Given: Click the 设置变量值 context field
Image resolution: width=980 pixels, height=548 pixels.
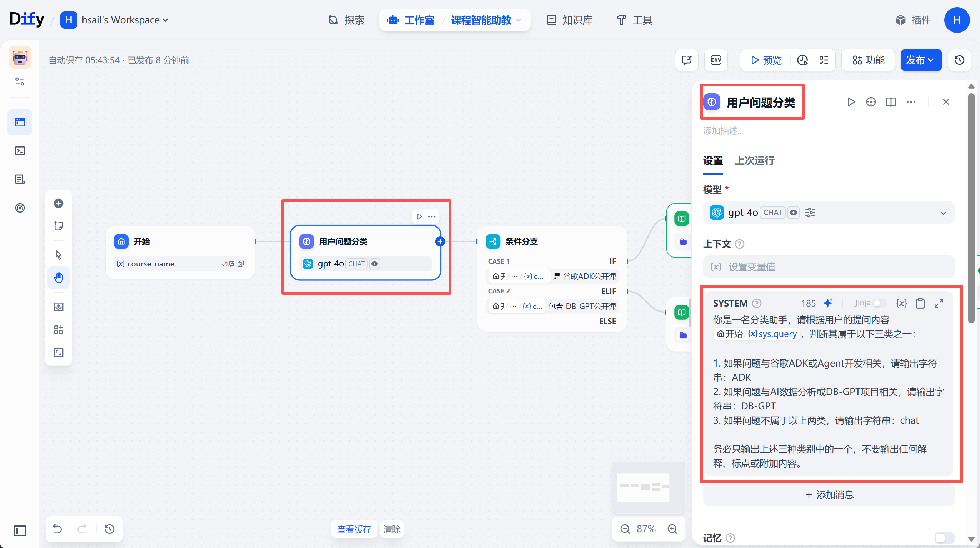Looking at the screenshot, I should (x=829, y=267).
